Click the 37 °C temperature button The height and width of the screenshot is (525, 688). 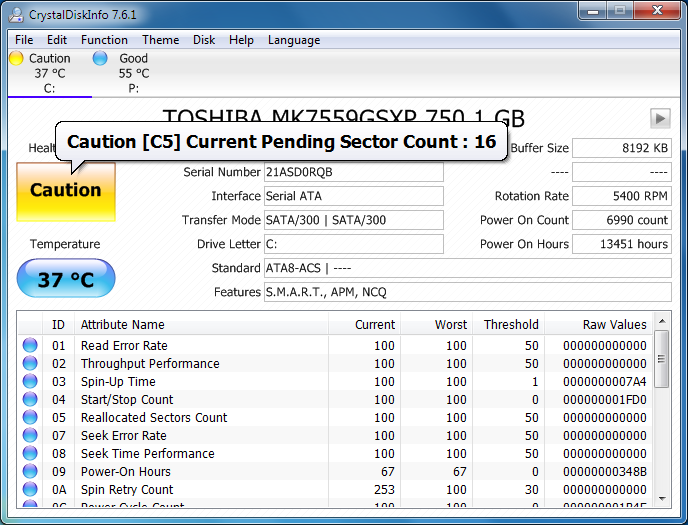[66, 279]
